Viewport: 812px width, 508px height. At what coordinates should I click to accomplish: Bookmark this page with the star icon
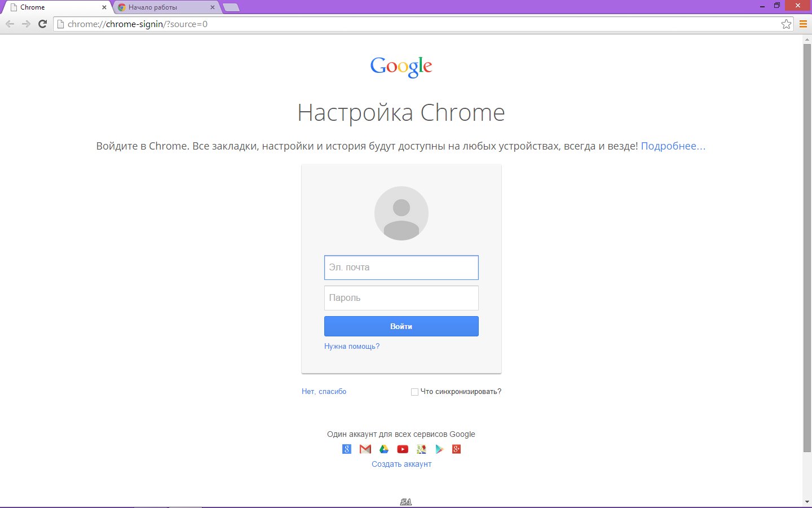point(786,24)
